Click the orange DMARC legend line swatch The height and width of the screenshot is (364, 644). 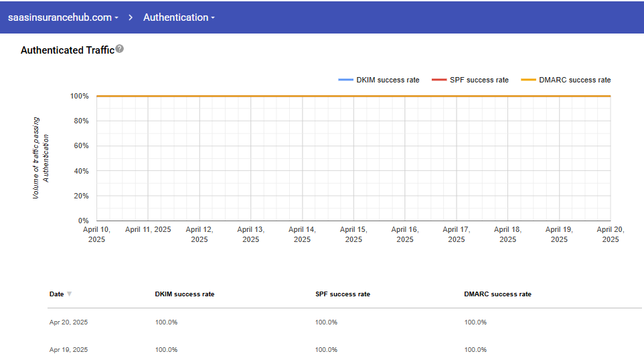click(x=528, y=80)
